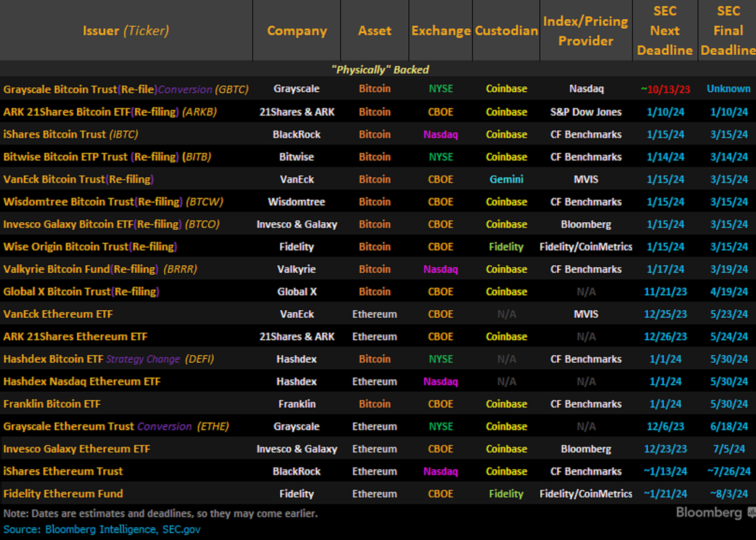Click Nasdaq exchange in iShares Bitcoin Trust row

coord(441,134)
